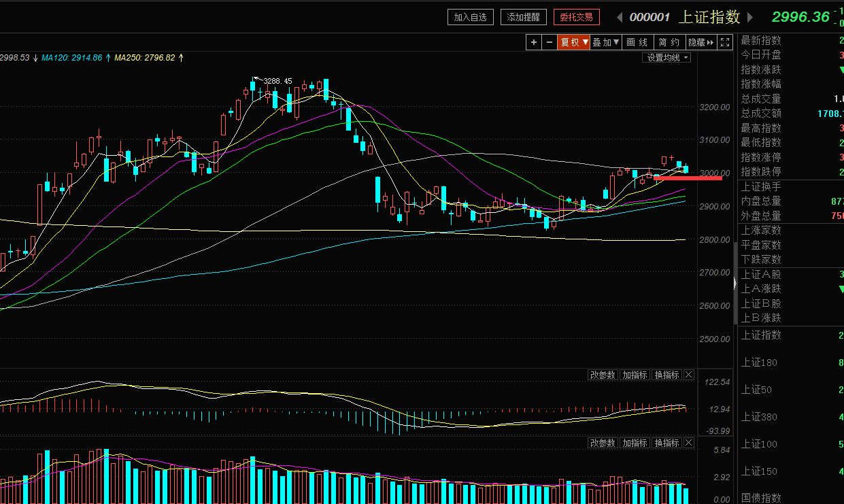The width and height of the screenshot is (844, 504).
Task: Toggle 画线 drawing mode
Action: pos(638,42)
